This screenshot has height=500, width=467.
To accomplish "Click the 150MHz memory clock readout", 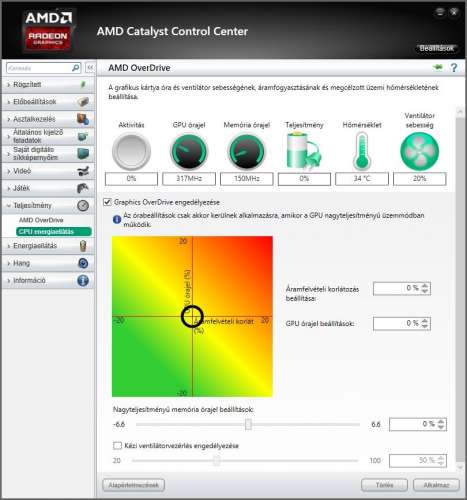I will 246,179.
